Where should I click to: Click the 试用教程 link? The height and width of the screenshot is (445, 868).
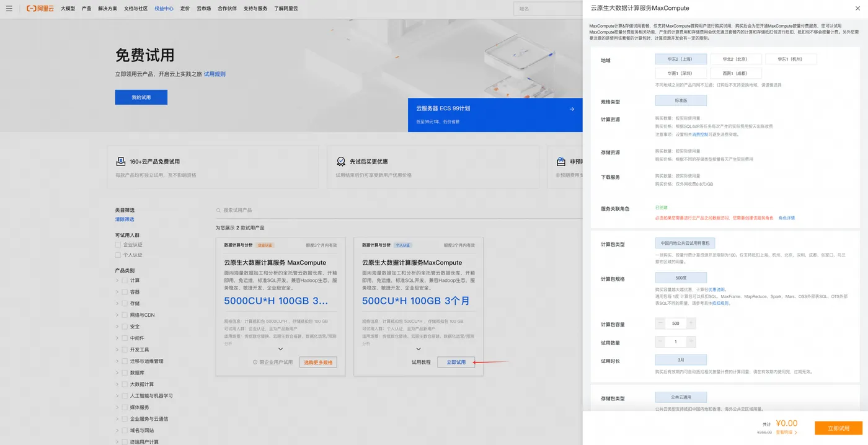click(x=421, y=362)
